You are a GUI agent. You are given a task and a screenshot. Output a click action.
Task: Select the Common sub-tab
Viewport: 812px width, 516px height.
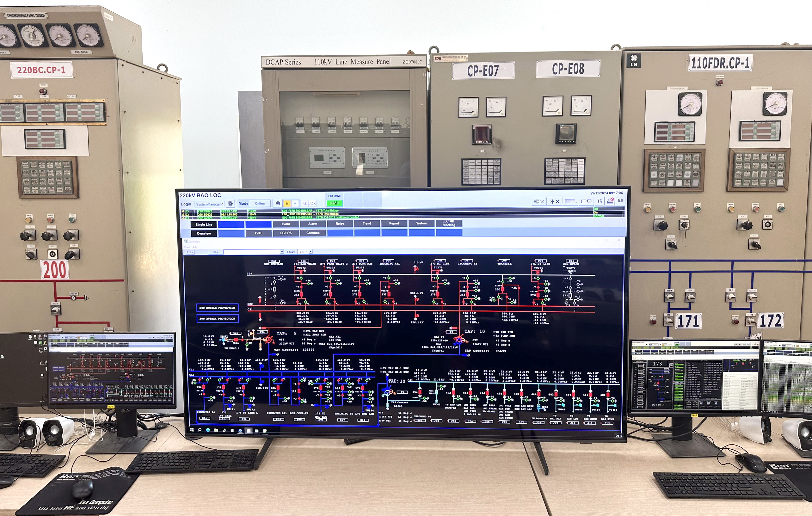[x=313, y=233]
